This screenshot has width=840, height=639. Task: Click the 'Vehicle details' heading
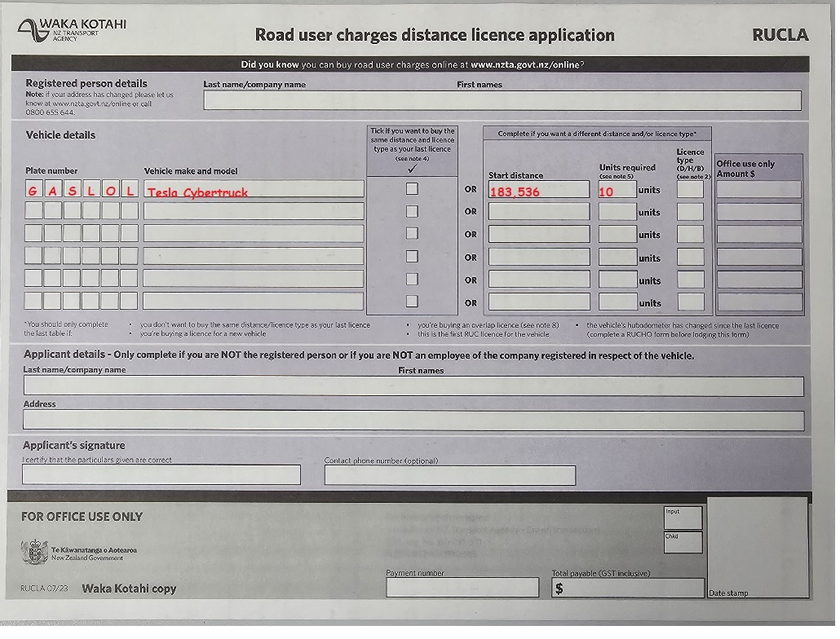60,134
